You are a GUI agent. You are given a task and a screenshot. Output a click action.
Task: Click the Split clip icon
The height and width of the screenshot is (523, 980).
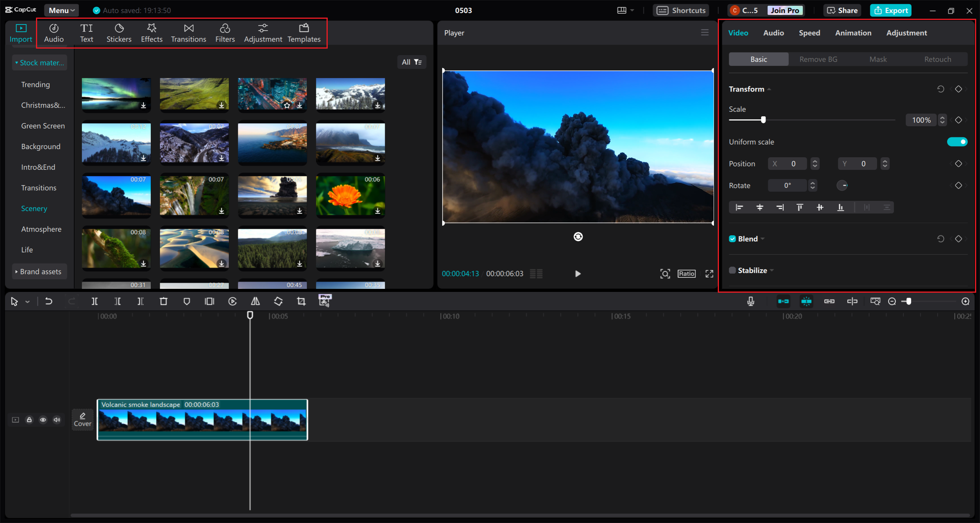[95, 301]
